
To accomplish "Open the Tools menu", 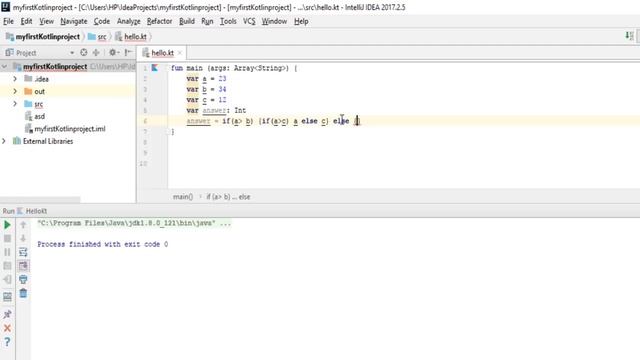I will 228,21.
